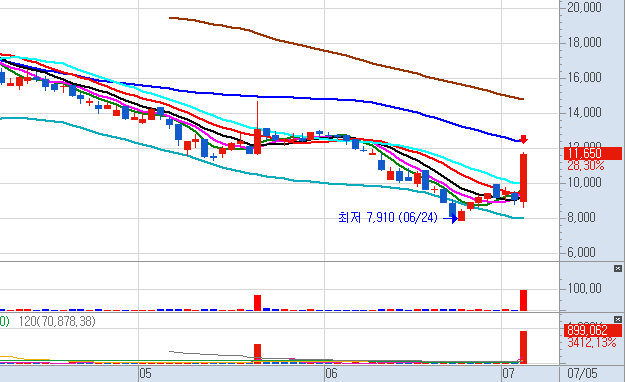Screen dimensions: 625x382
Task: Click the red bar in late May in the indicator panel
Action: [x=257, y=303]
